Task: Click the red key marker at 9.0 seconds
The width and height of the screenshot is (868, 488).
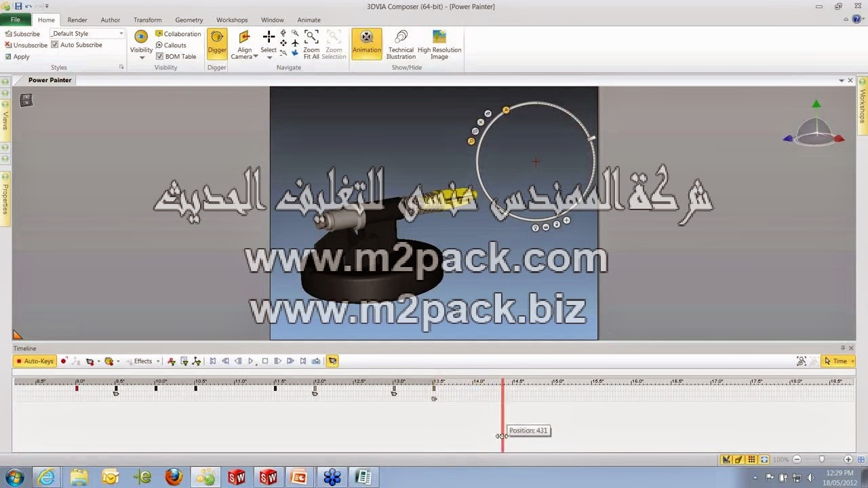Action: (x=77, y=388)
